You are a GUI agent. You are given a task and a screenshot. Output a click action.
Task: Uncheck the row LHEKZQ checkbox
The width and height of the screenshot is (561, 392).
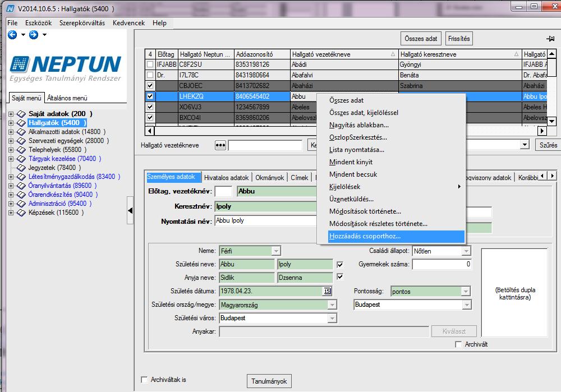pos(150,96)
